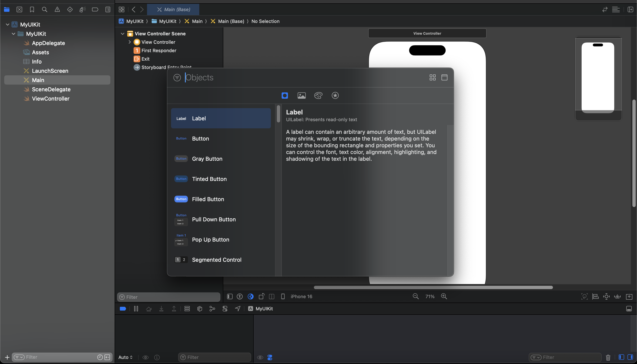Click the Pause execution debug icon
The height and width of the screenshot is (364, 637).
(136, 309)
